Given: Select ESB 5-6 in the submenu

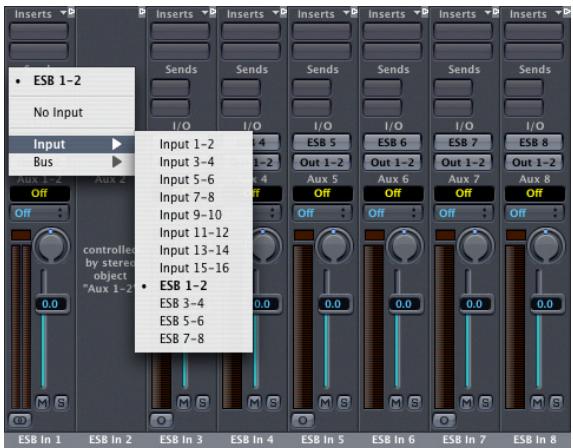Looking at the screenshot, I should pyautogui.click(x=194, y=321).
